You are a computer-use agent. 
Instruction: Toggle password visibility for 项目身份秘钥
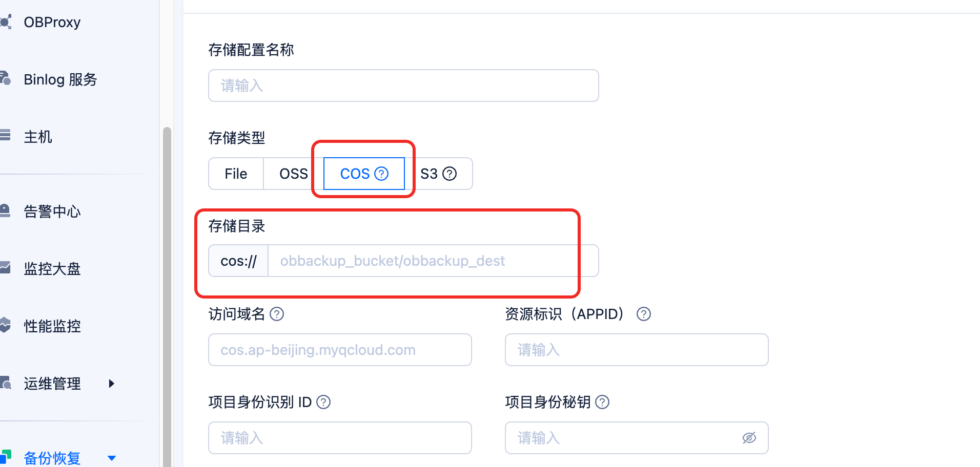point(749,438)
